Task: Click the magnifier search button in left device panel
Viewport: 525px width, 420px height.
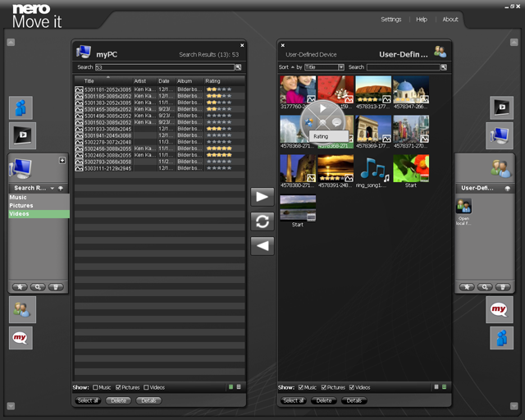Action: point(38,287)
